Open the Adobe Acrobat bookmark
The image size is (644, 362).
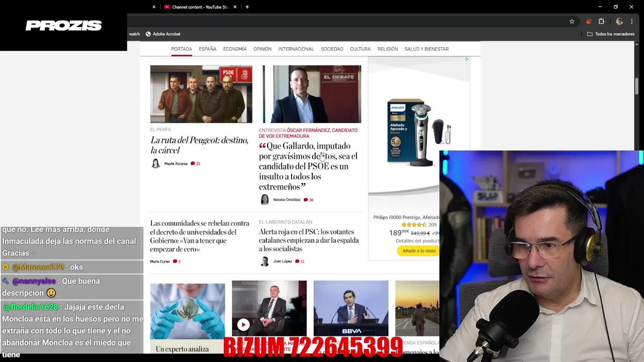coord(163,34)
